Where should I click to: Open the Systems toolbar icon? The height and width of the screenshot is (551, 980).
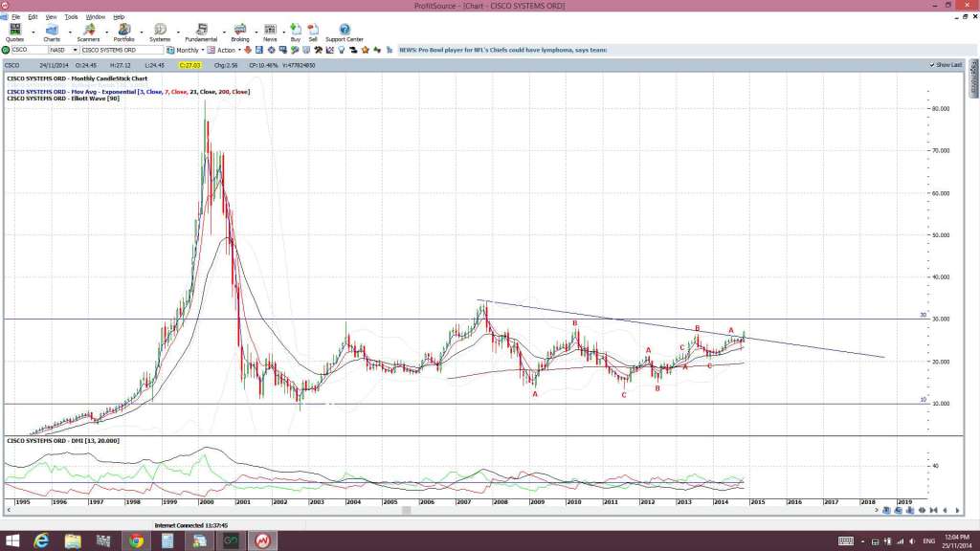160,33
